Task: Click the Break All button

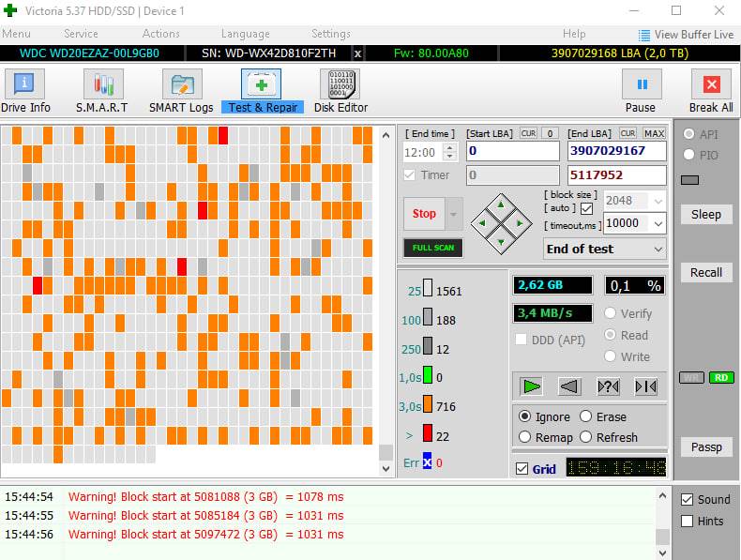Action: [x=711, y=91]
